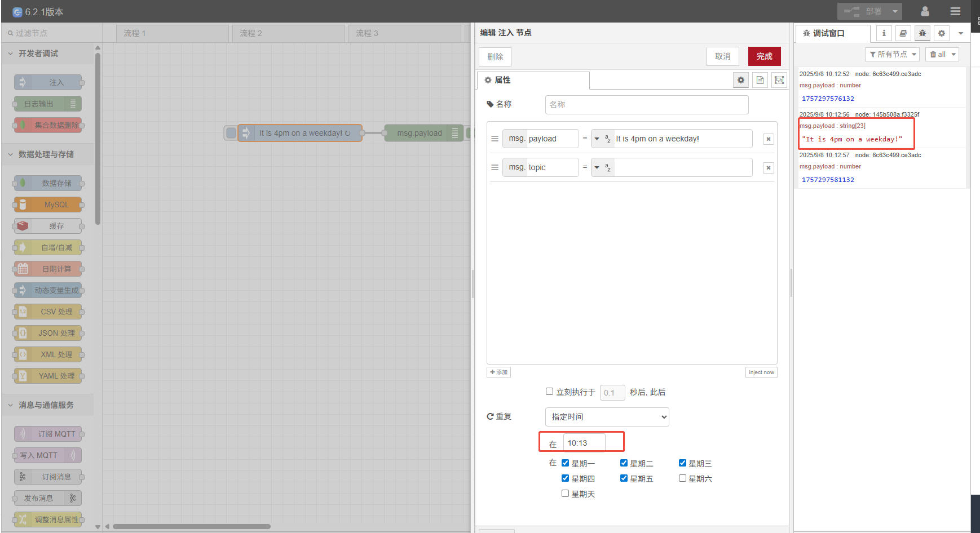
Task: Open the help book sidebar icon
Action: coord(903,33)
